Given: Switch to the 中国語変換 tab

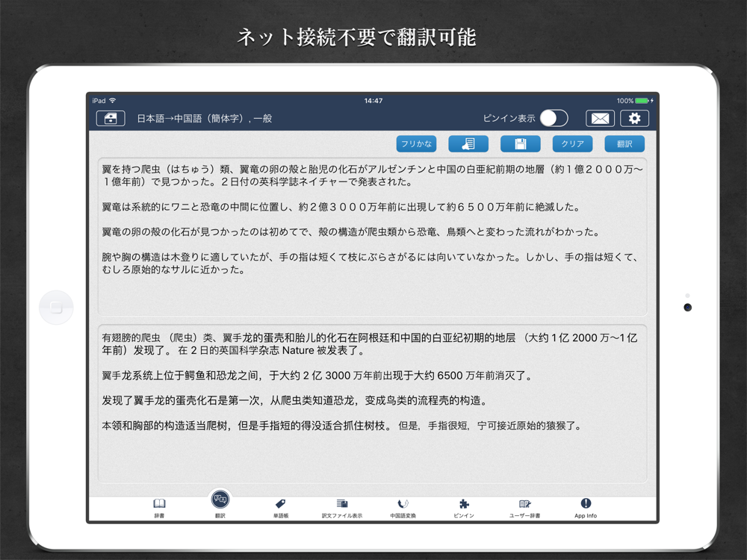Looking at the screenshot, I should 403,508.
